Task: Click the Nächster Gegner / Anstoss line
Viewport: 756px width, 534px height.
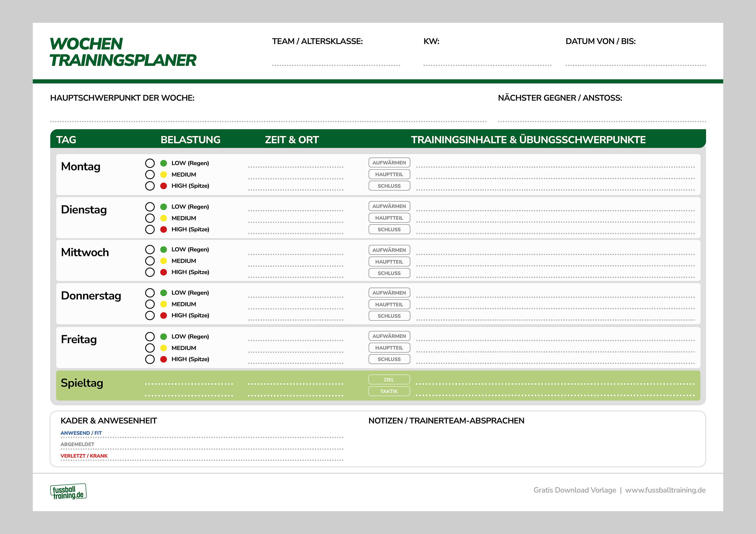Action: (x=602, y=121)
